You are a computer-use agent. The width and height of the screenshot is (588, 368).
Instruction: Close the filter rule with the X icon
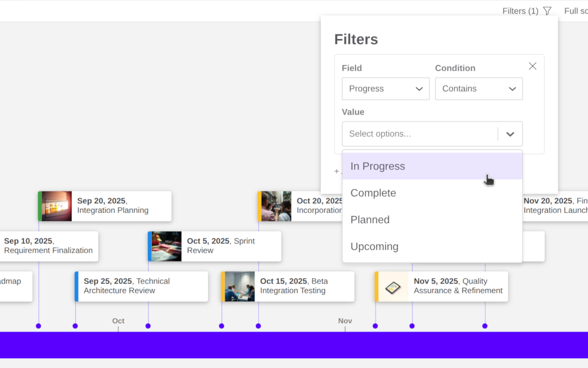coord(533,66)
